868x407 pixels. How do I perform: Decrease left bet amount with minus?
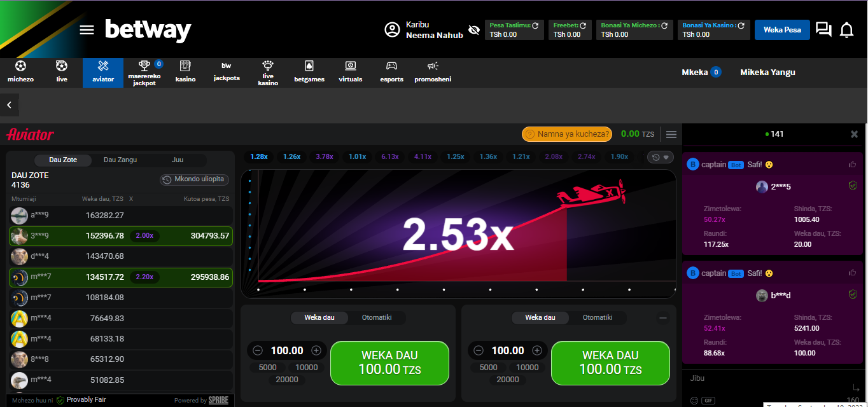[x=258, y=350]
